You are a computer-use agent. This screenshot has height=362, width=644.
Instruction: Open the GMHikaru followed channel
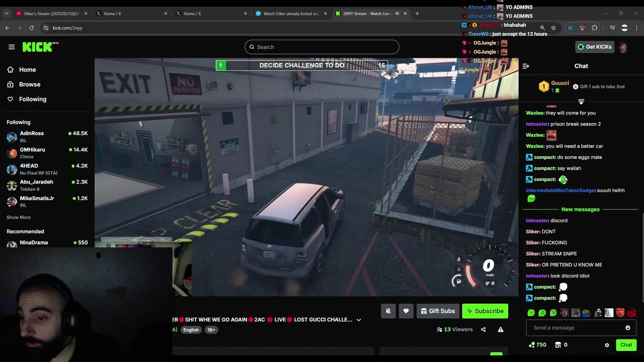point(47,153)
